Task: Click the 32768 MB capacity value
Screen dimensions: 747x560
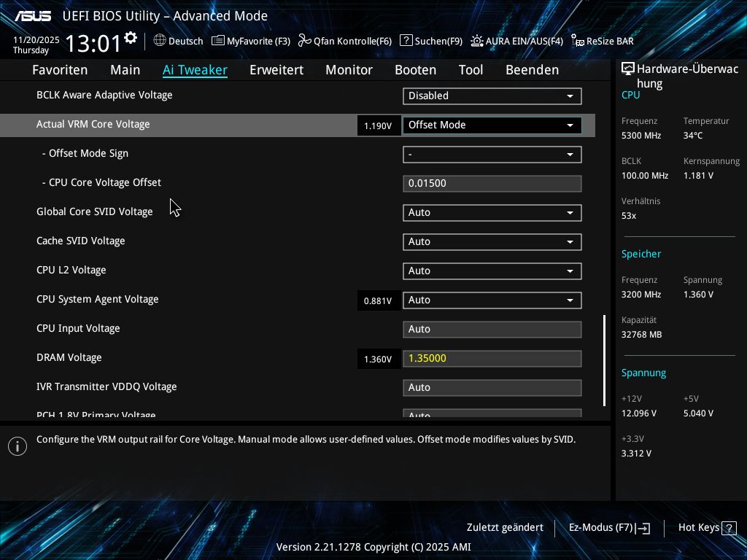Action: pyautogui.click(x=642, y=335)
